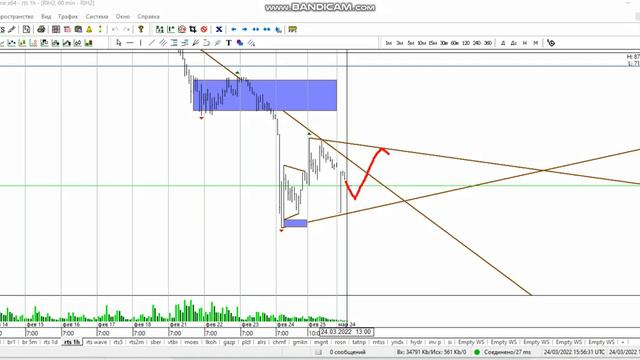Open the sber workspace tab
This screenshot has width=640, height=360.
click(156, 342)
